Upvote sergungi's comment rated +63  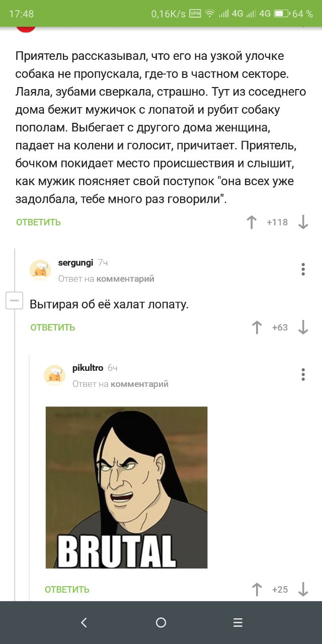pos(257,328)
